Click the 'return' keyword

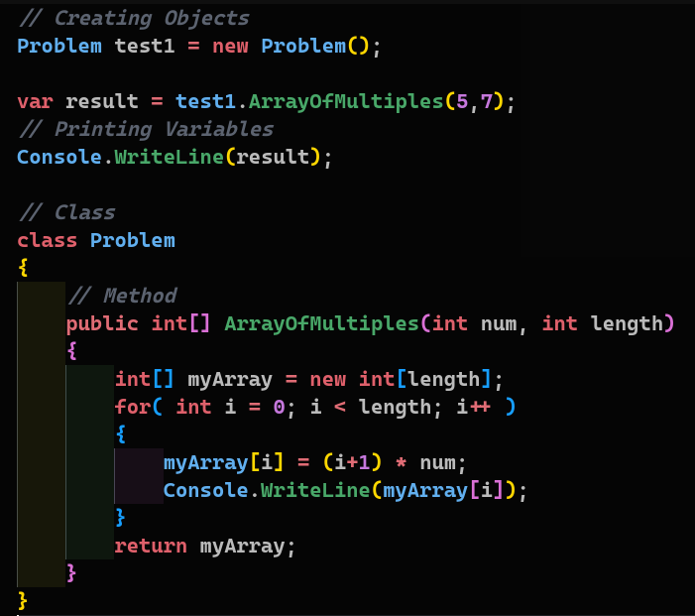151,546
